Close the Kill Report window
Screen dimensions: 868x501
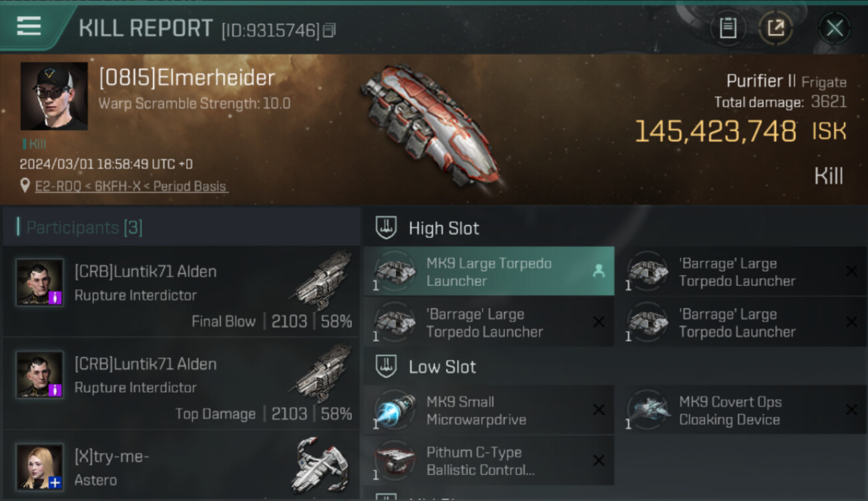[x=835, y=28]
